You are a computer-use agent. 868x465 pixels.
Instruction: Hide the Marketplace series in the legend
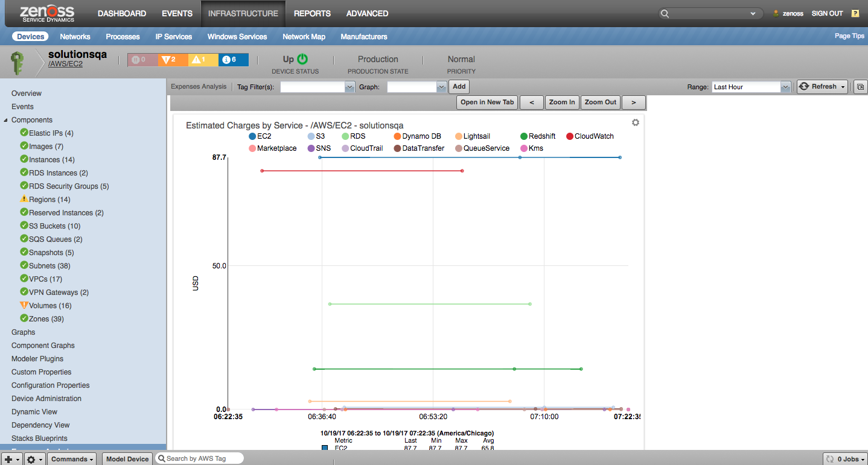[272, 148]
